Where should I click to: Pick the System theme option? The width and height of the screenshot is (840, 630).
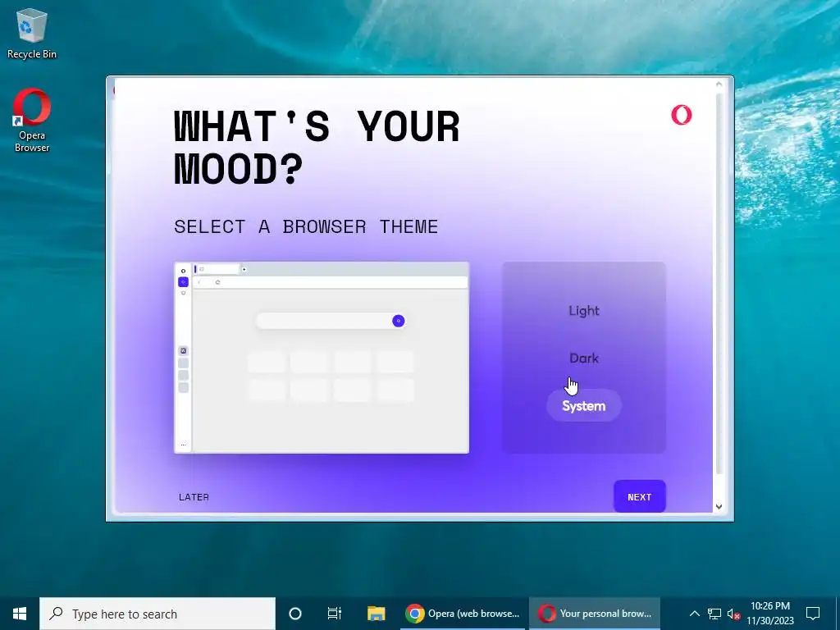tap(584, 405)
